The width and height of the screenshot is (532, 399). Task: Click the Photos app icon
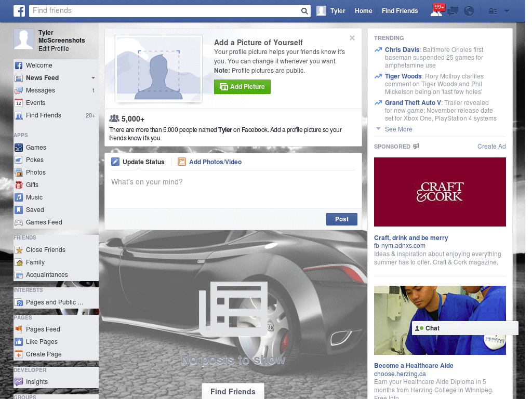[19, 172]
